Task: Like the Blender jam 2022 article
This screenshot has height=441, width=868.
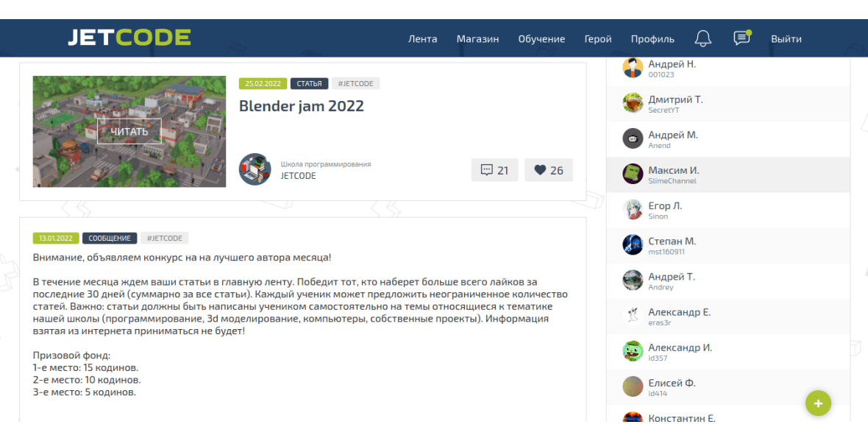Action: [549, 170]
